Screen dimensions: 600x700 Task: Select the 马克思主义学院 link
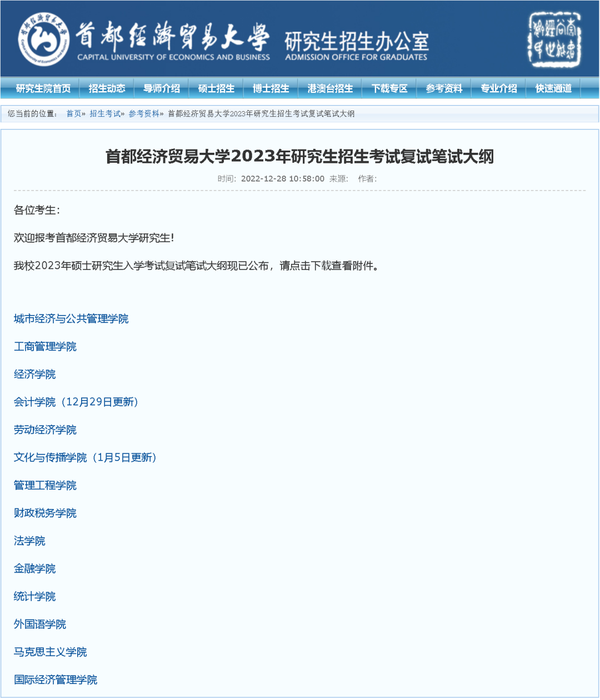point(51,652)
